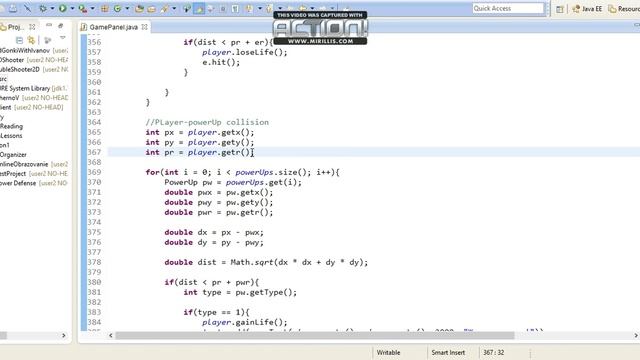Select the GamePanel.java editor tab
Viewport: 640px width, 360px height.
pos(113,27)
